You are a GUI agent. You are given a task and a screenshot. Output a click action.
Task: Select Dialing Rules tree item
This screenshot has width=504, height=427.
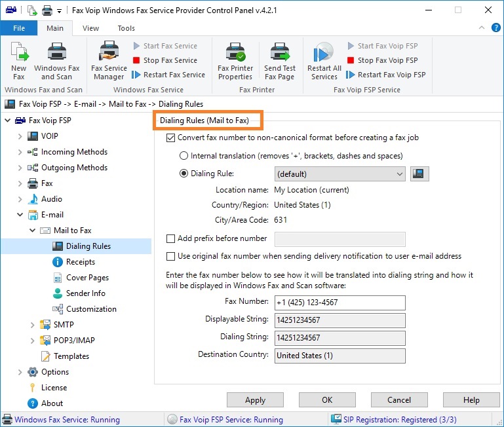[88, 246]
